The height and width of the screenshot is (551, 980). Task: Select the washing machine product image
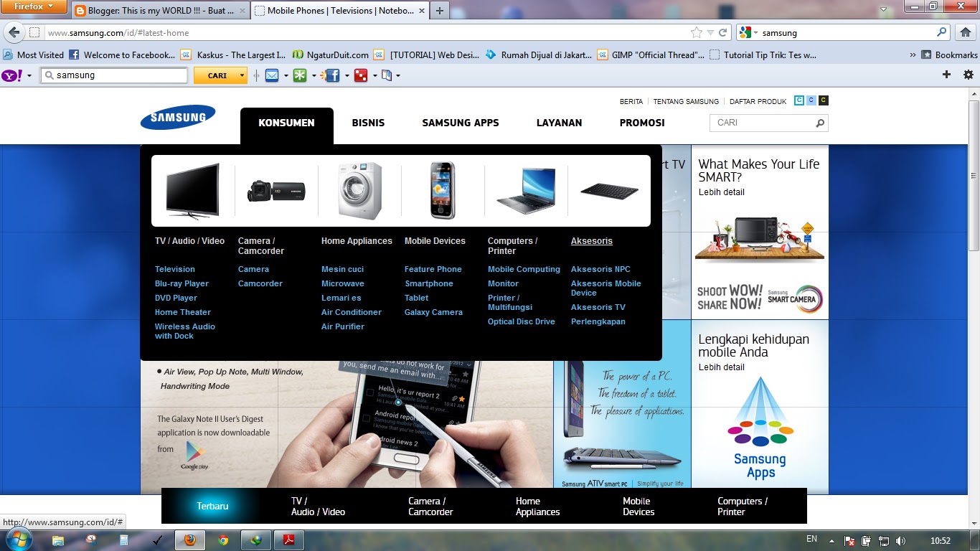(x=360, y=191)
